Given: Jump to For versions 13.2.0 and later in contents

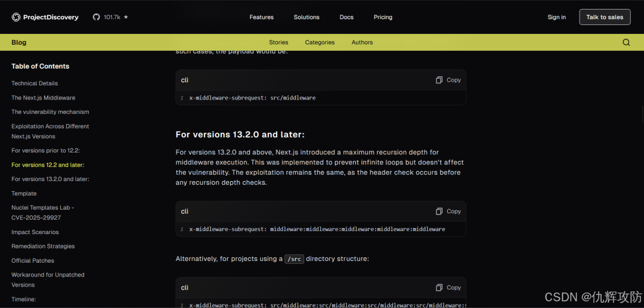Looking at the screenshot, I should 50,179.
